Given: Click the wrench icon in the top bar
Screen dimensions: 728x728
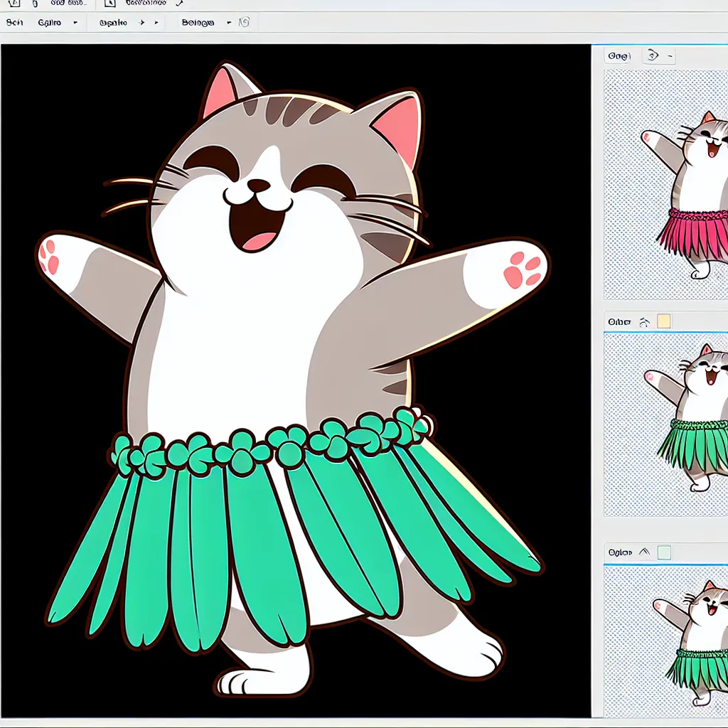Looking at the screenshot, I should pos(178,4).
